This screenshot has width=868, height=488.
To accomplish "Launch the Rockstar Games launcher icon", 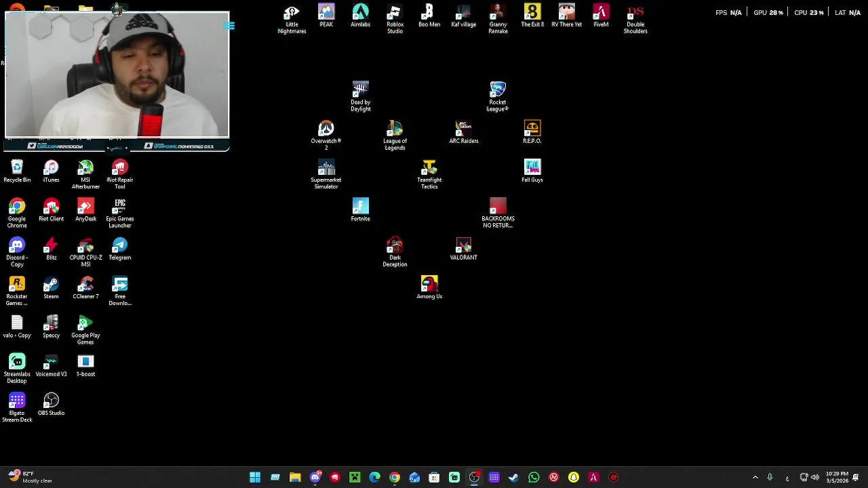I will [17, 291].
